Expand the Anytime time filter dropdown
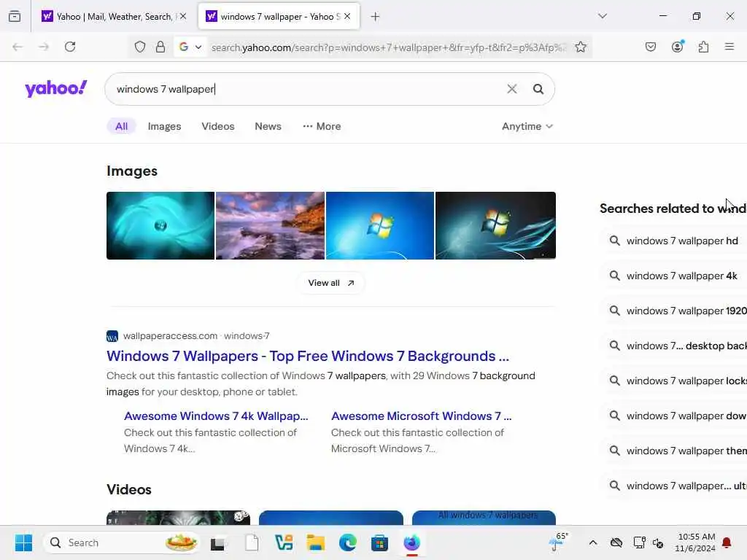Viewport: 747px width, 560px height. 527,126
